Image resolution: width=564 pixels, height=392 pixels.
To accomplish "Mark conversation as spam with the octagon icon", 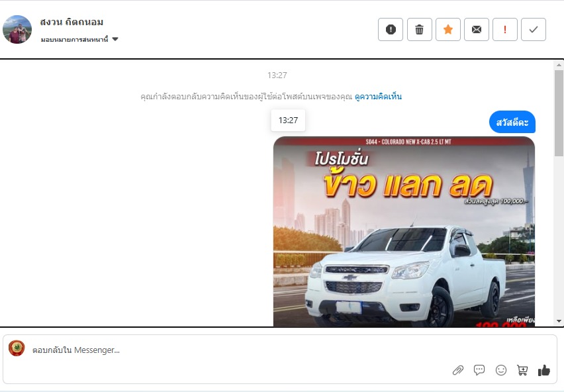I will 391,30.
